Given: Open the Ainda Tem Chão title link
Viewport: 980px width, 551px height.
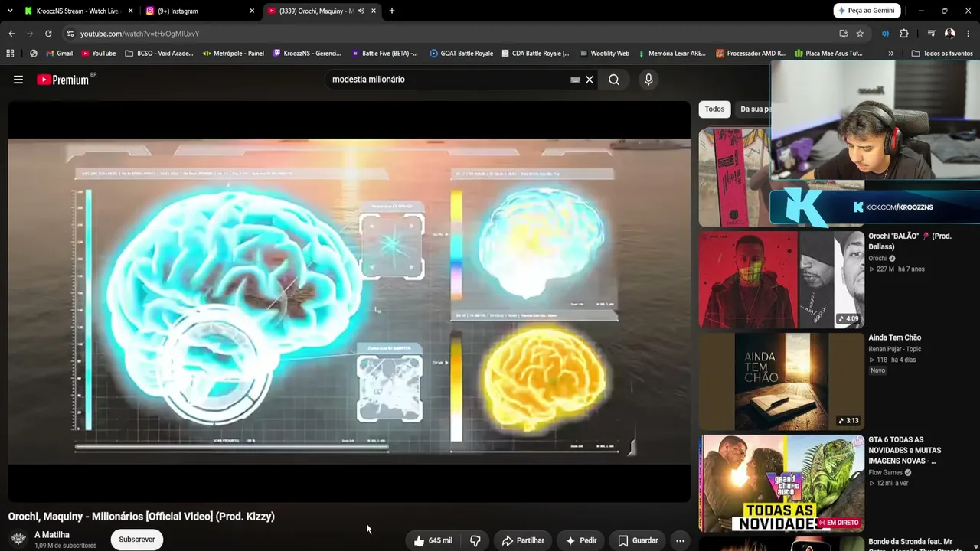Looking at the screenshot, I should (x=894, y=337).
